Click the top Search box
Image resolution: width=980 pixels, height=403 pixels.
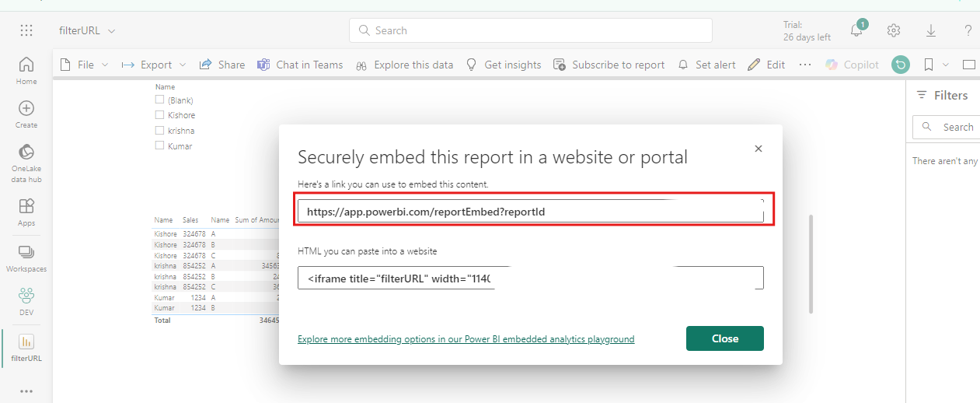[x=531, y=30]
